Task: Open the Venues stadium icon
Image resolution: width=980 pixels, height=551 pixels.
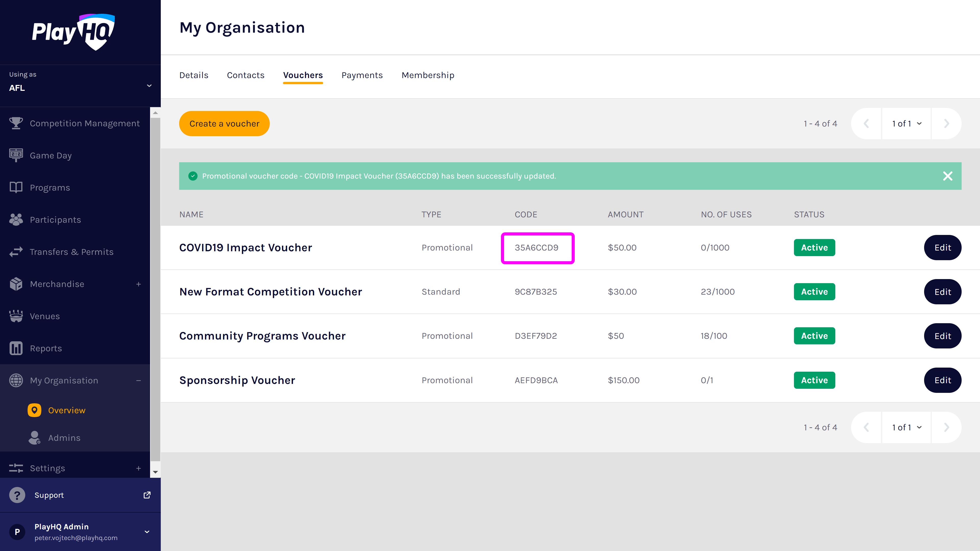Action: coord(16,316)
